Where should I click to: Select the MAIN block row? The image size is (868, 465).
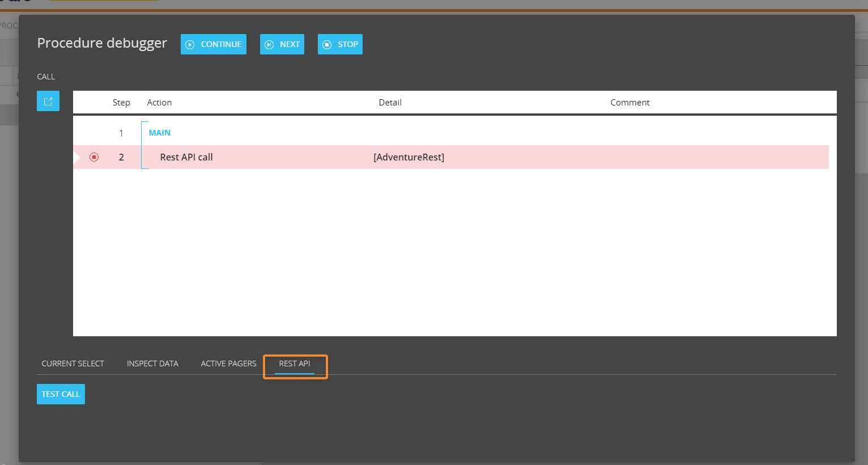(160, 133)
